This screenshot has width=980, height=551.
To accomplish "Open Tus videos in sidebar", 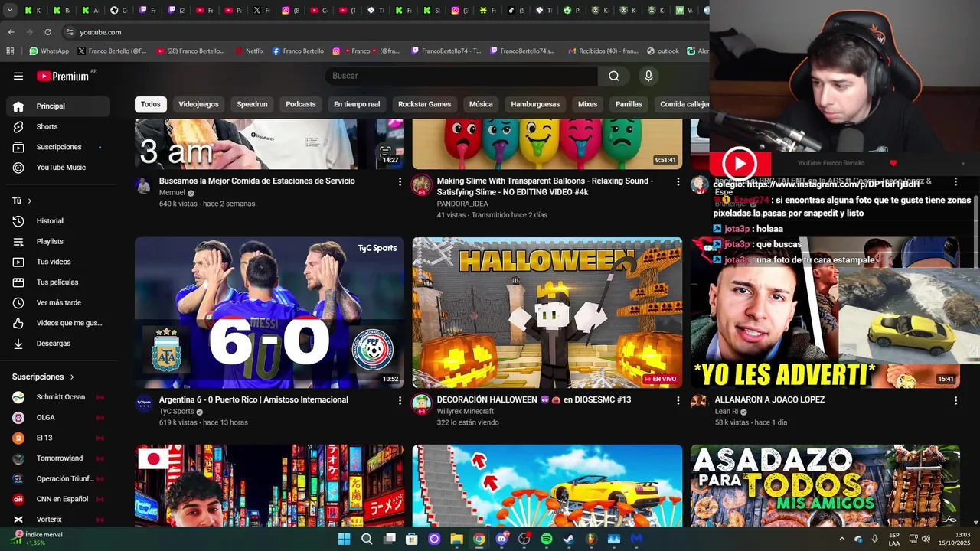I will [x=58, y=262].
